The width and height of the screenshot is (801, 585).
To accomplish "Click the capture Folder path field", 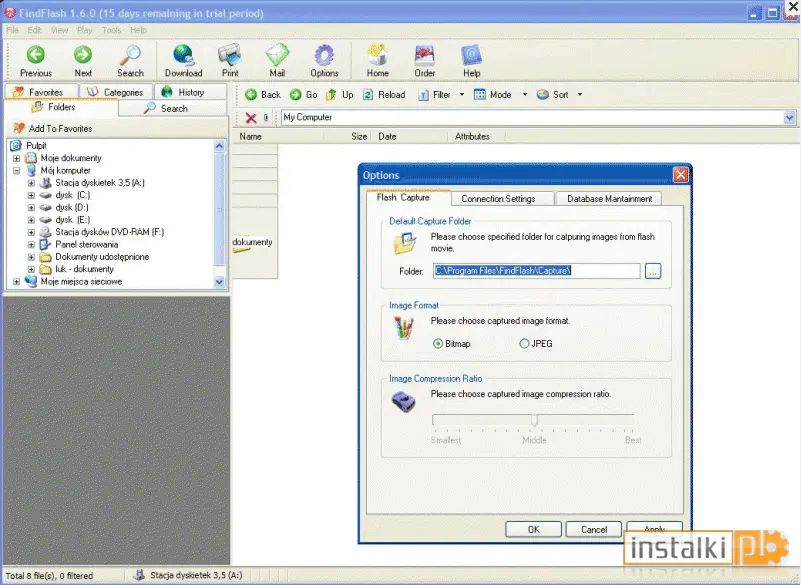I will coord(536,271).
